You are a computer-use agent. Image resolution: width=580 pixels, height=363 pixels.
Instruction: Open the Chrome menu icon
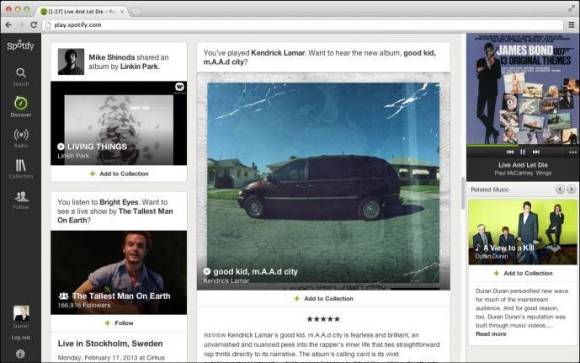pyautogui.click(x=571, y=25)
